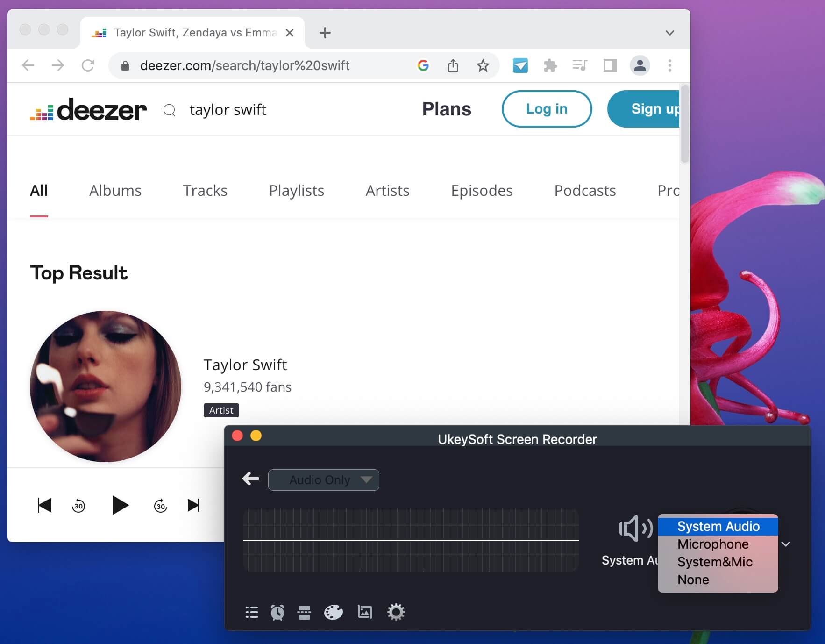Switch to the Episodes tab
The height and width of the screenshot is (644, 825).
point(482,191)
